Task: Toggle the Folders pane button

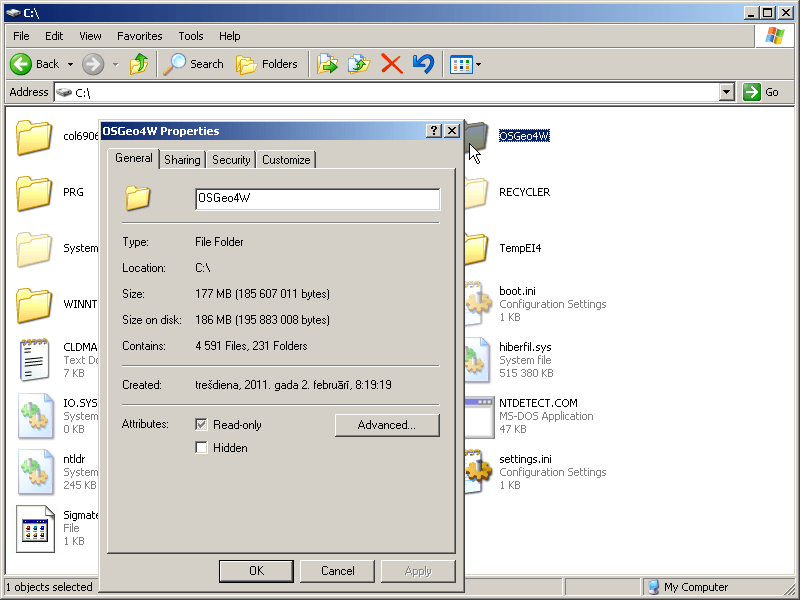Action: [x=267, y=64]
